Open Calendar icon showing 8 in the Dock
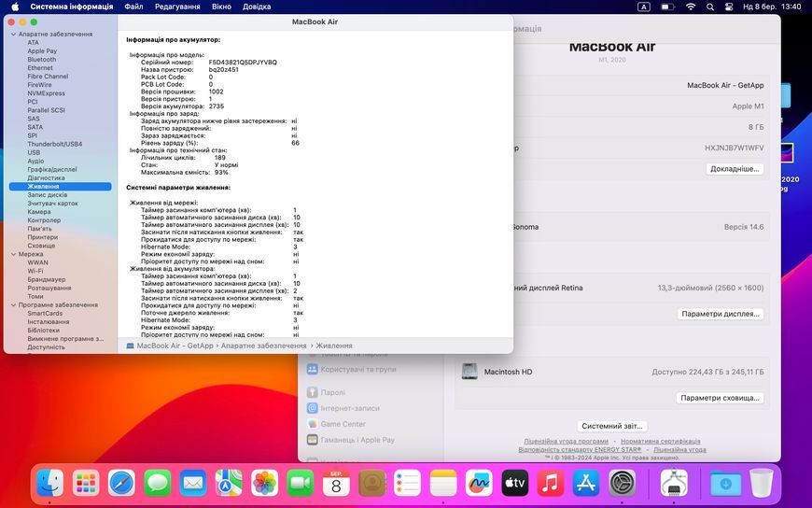This screenshot has width=812, height=508. (x=336, y=483)
